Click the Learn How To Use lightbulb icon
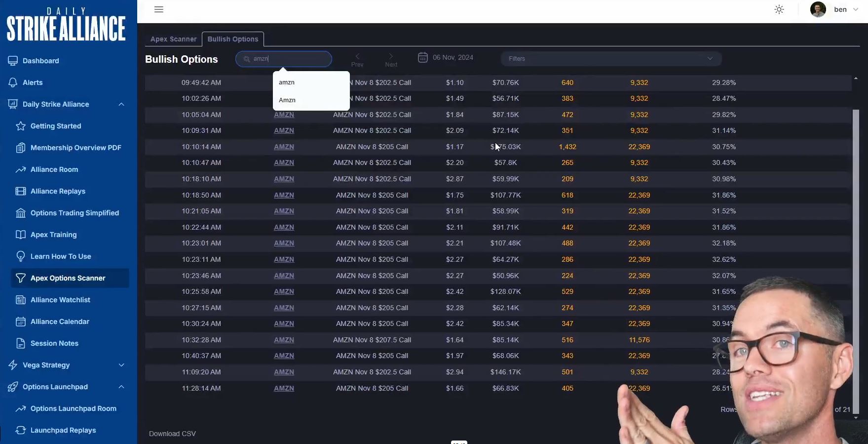868x444 pixels. point(21,256)
